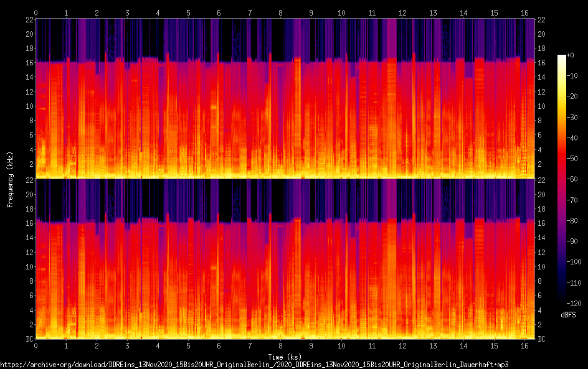Click the "11" tick label on the bottom time axis

click(372, 346)
